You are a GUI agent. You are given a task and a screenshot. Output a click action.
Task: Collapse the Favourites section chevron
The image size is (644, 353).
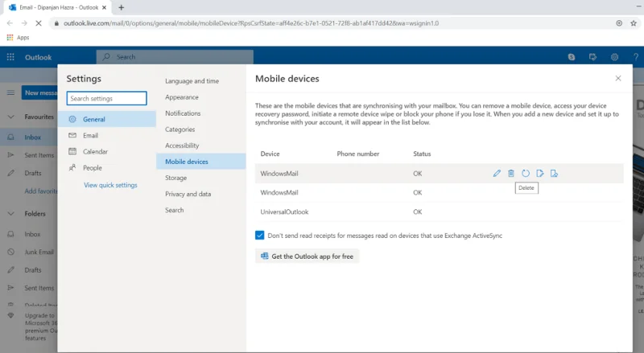[11, 117]
